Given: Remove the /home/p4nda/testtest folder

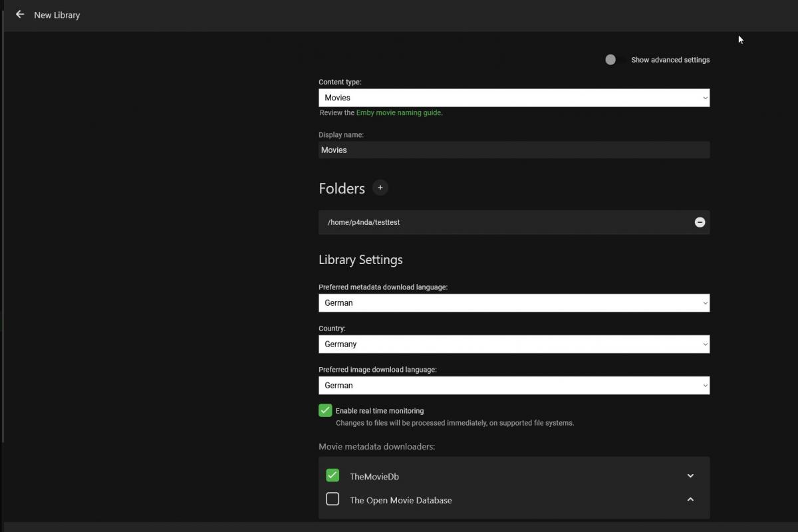Looking at the screenshot, I should click(x=700, y=222).
